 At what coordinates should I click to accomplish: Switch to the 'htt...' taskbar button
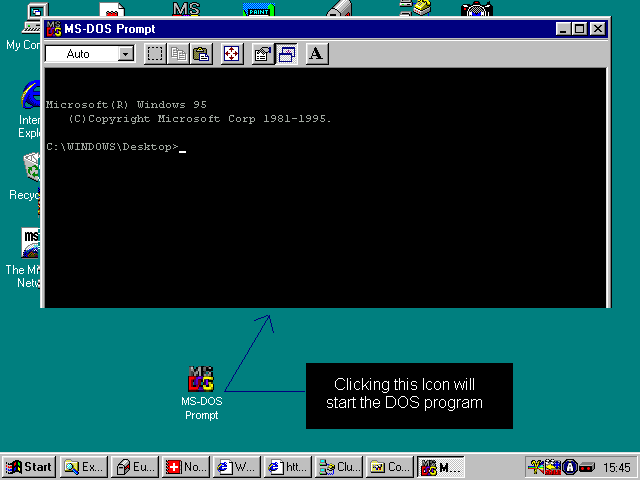(288, 467)
